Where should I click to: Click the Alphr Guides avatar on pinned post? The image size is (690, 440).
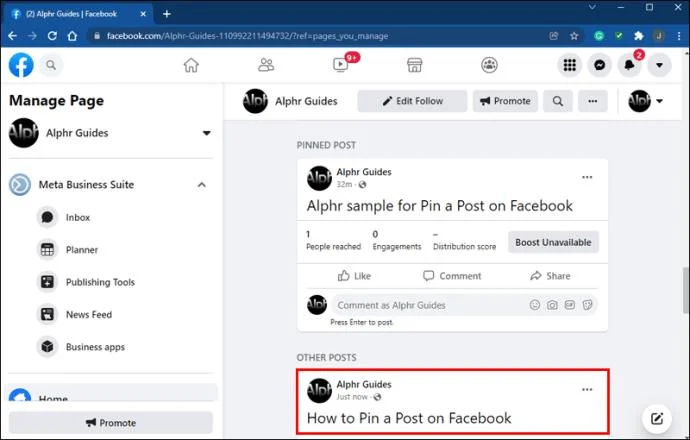pos(319,178)
